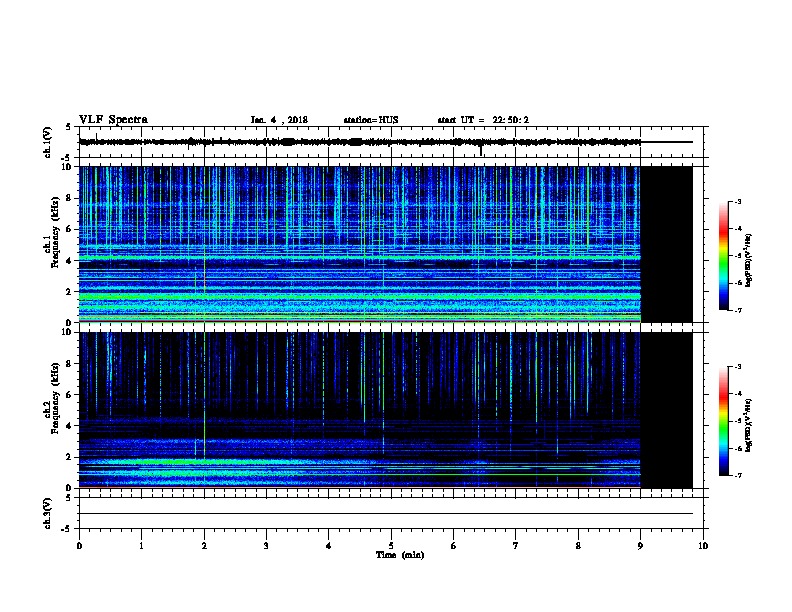Click the "VLF Spectra" plot title
The height and width of the screenshot is (612, 792).
[113, 120]
